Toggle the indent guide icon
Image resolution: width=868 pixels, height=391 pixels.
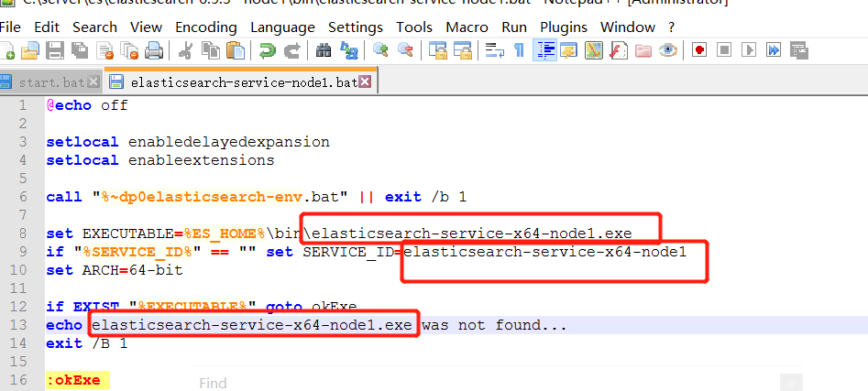point(544,51)
